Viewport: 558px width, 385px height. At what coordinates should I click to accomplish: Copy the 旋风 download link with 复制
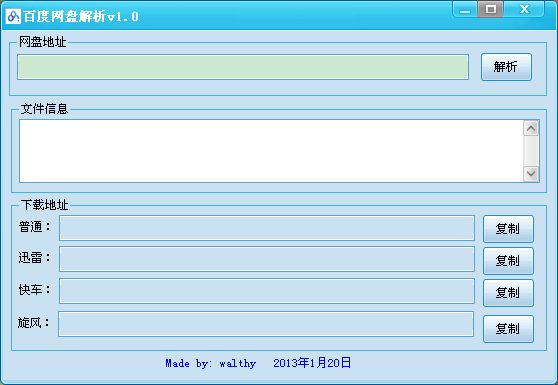point(508,329)
